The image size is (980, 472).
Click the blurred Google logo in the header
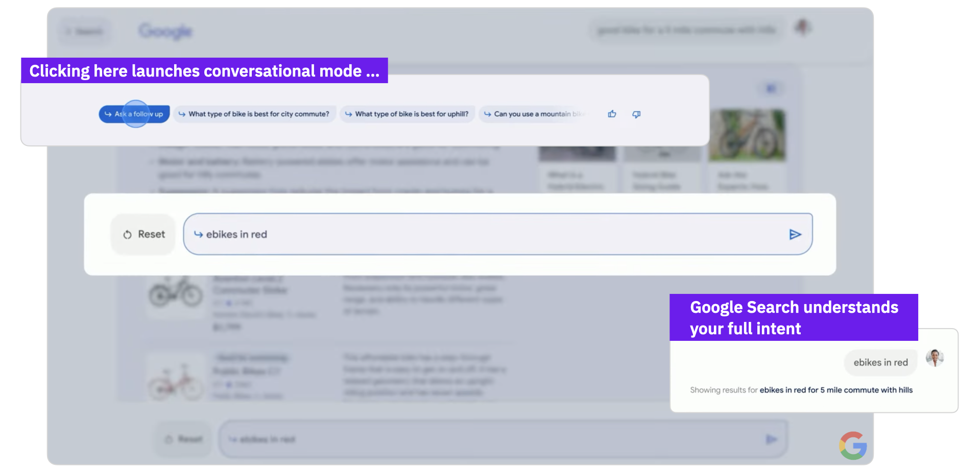coord(165,31)
